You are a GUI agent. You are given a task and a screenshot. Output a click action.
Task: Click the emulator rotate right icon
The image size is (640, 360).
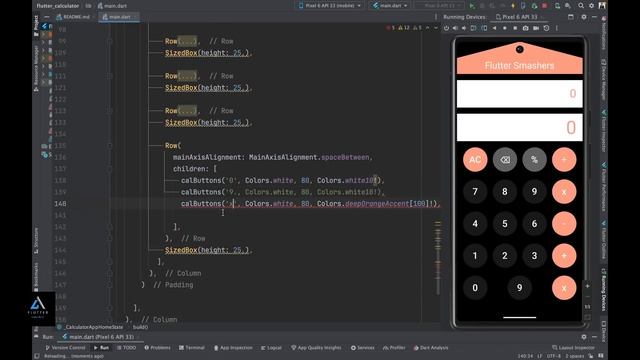click(x=484, y=28)
